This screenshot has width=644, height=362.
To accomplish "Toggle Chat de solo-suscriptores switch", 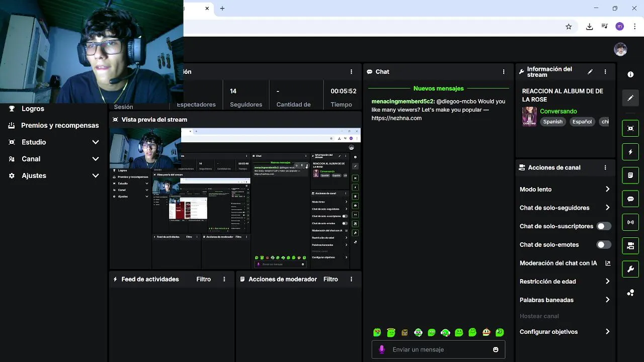I will point(604,226).
